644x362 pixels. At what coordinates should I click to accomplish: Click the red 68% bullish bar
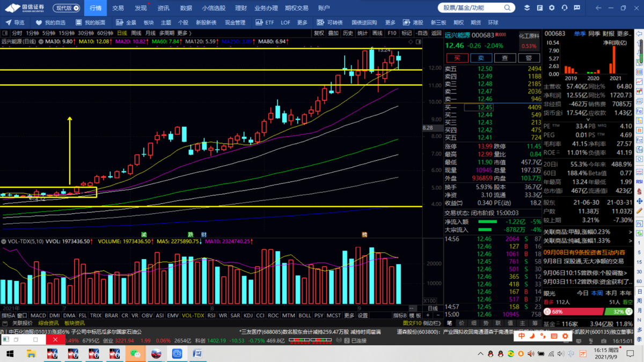tap(574, 312)
